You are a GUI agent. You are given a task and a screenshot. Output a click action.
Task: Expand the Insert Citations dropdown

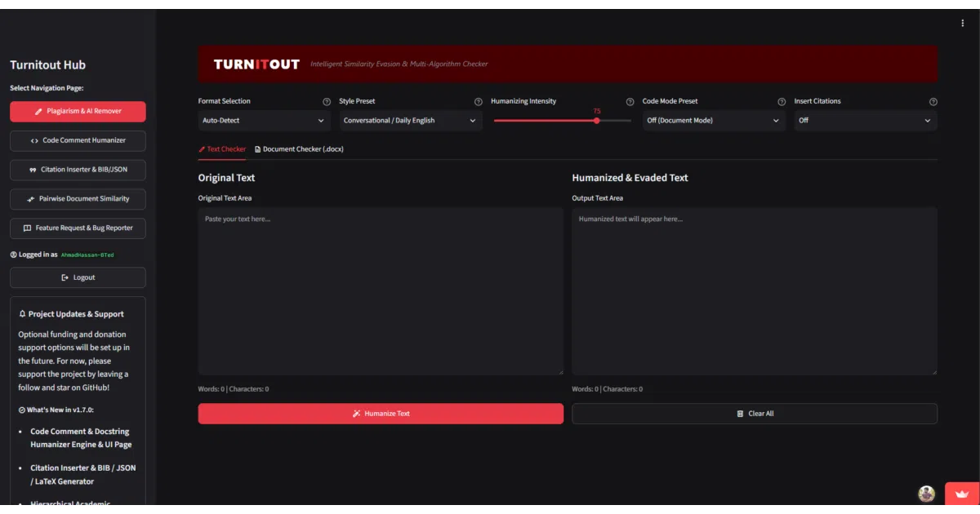[x=866, y=121]
